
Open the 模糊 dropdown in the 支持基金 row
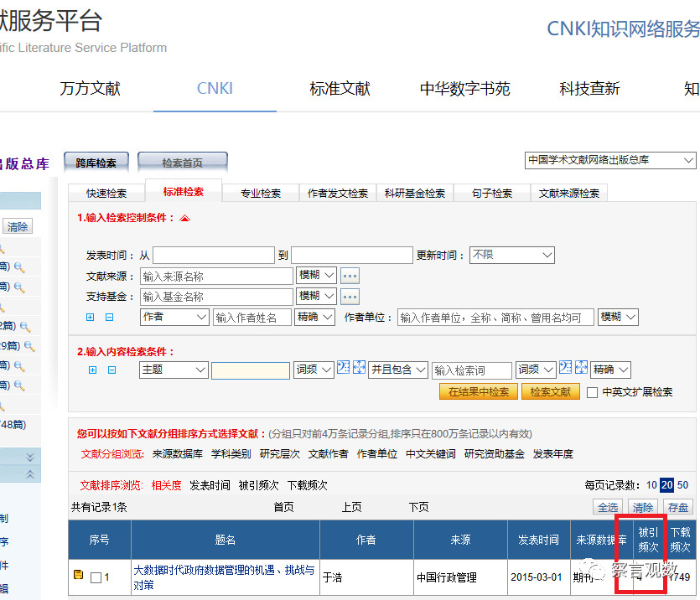coord(317,296)
